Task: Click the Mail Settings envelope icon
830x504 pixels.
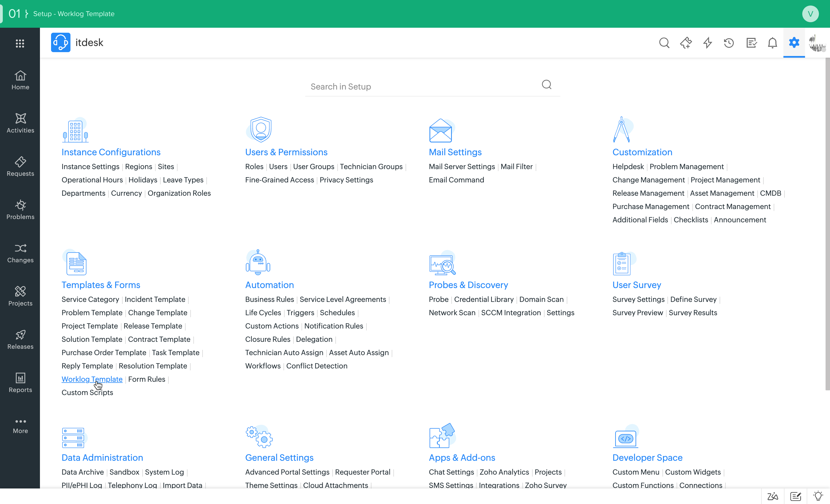Action: click(442, 130)
